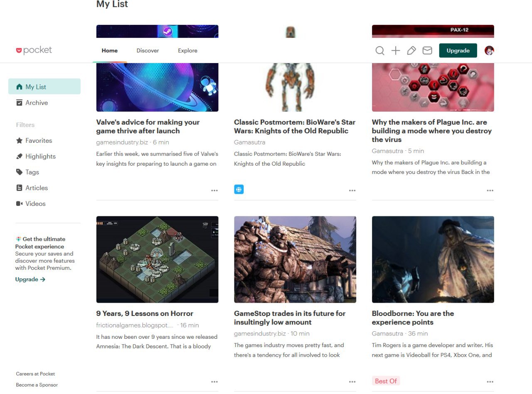This screenshot has width=532, height=394.
Task: Open the search magnifier icon
Action: [x=379, y=51]
